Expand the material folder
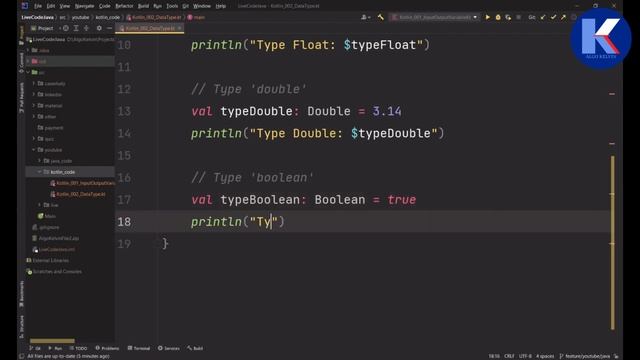 click(x=34, y=105)
